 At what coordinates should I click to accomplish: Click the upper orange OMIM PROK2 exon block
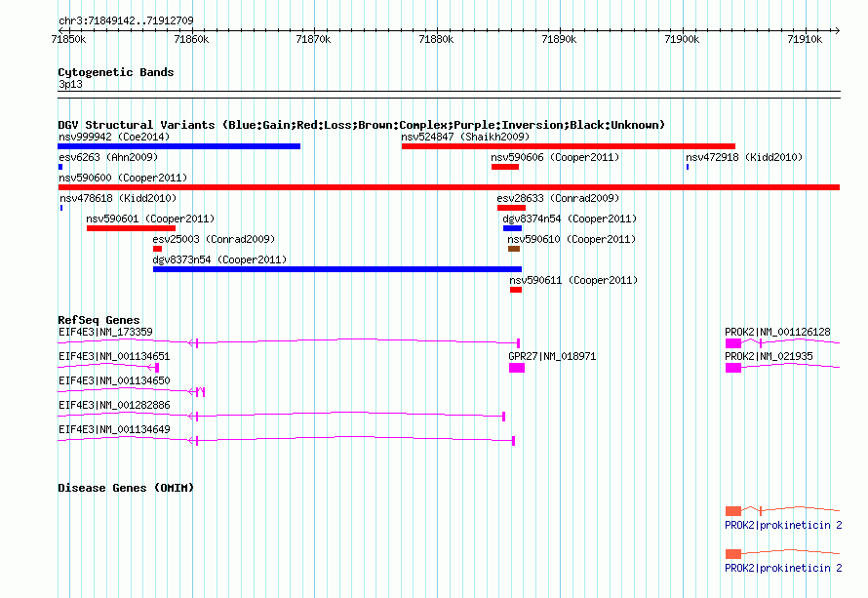coord(733,510)
